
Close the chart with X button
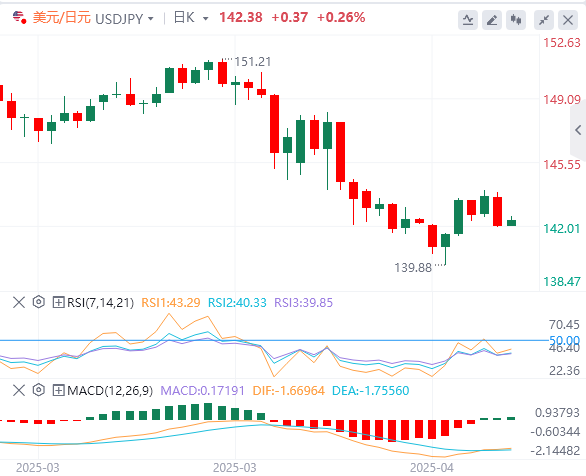568,20
